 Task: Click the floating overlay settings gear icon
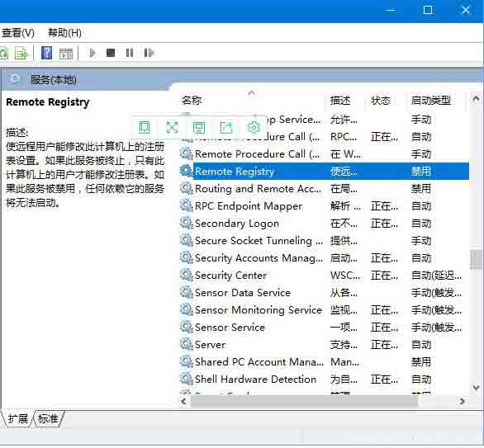pyautogui.click(x=254, y=127)
